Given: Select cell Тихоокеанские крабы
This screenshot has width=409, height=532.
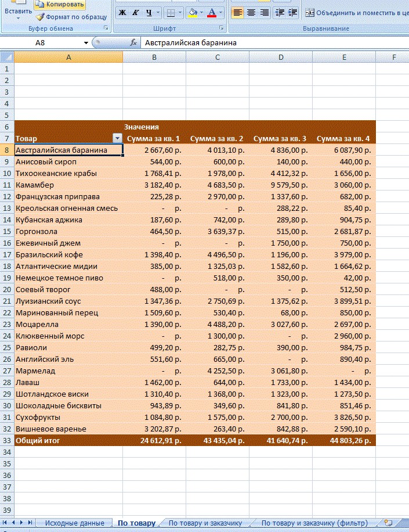Looking at the screenshot, I should pyautogui.click(x=68, y=174).
